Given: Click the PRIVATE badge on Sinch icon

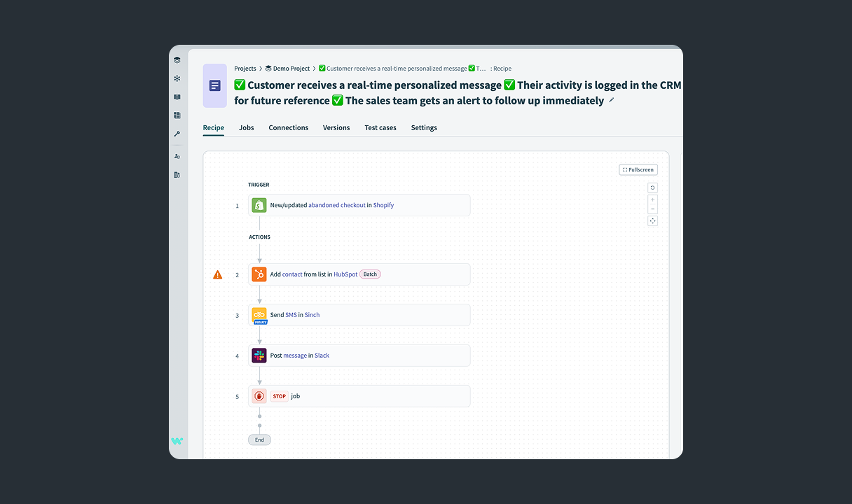Looking at the screenshot, I should (261, 322).
